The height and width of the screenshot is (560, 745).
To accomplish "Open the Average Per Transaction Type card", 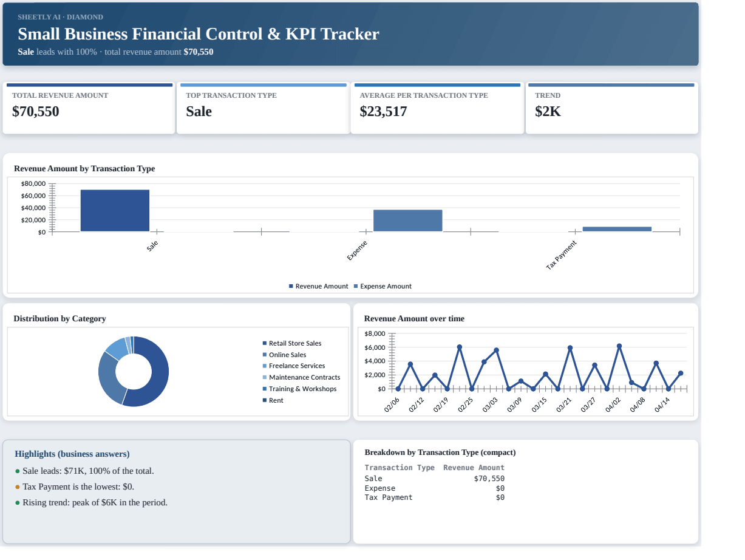I will (437, 108).
